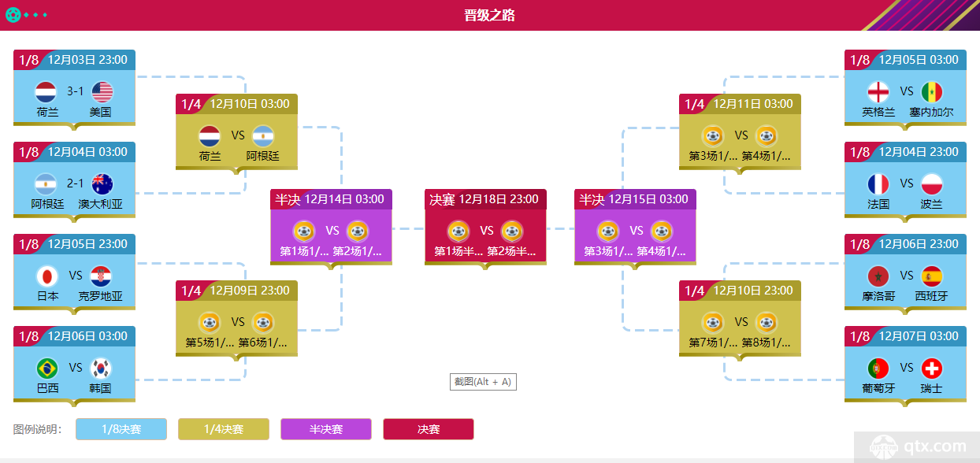
Task: Select the Poland flag icon
Action: coord(932,183)
